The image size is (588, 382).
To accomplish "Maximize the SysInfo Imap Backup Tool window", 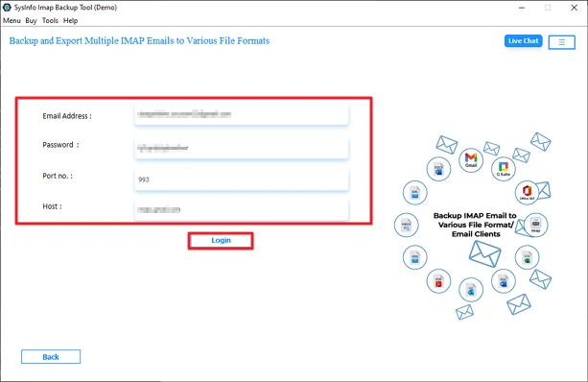I will click(548, 8).
